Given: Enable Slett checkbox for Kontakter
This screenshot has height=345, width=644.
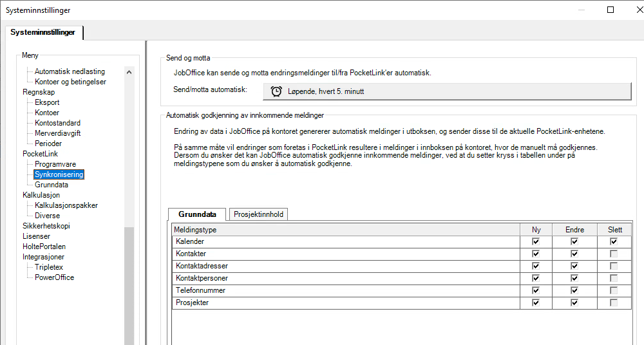Looking at the screenshot, I should point(614,254).
